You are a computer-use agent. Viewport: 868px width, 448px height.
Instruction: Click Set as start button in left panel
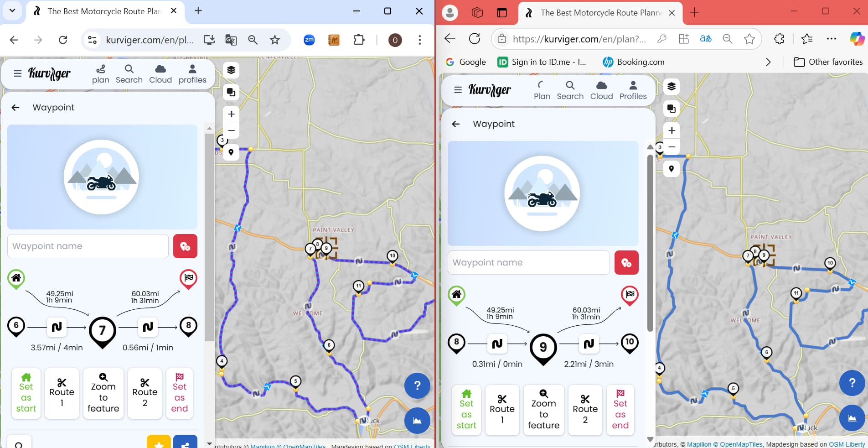click(x=26, y=393)
